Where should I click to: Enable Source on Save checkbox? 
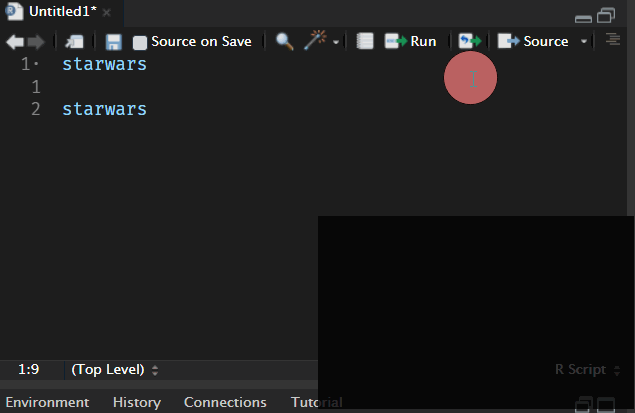pyautogui.click(x=140, y=43)
